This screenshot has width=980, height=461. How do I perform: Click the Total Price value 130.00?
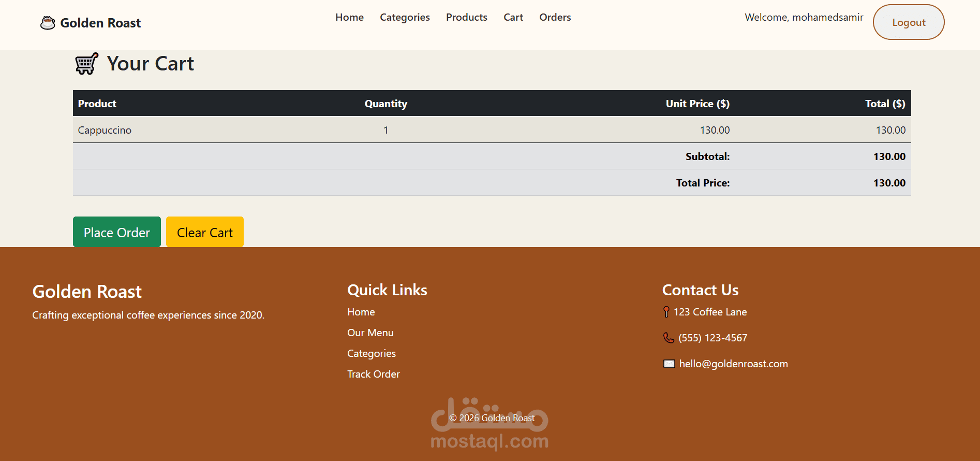click(889, 183)
